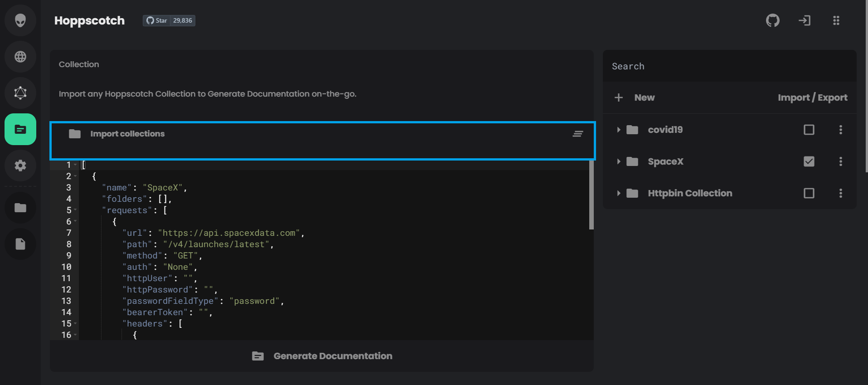Click the "GET" method value
Image resolution: width=868 pixels, height=385 pixels.
pyautogui.click(x=185, y=255)
